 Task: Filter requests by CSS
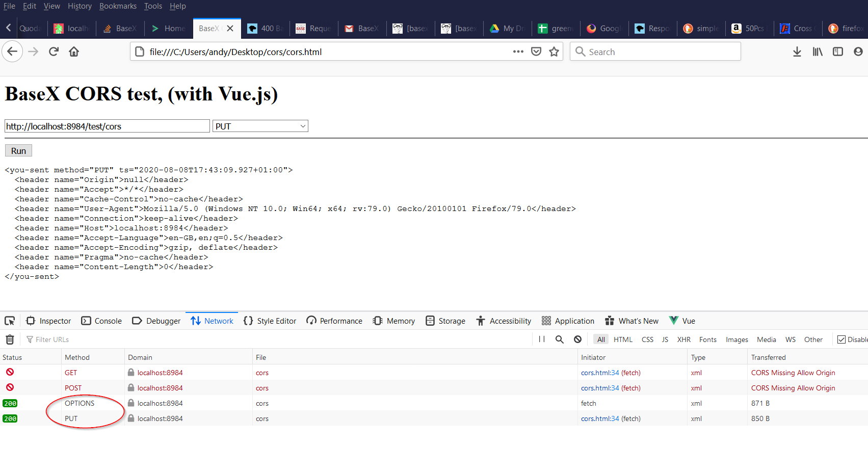[647, 339]
